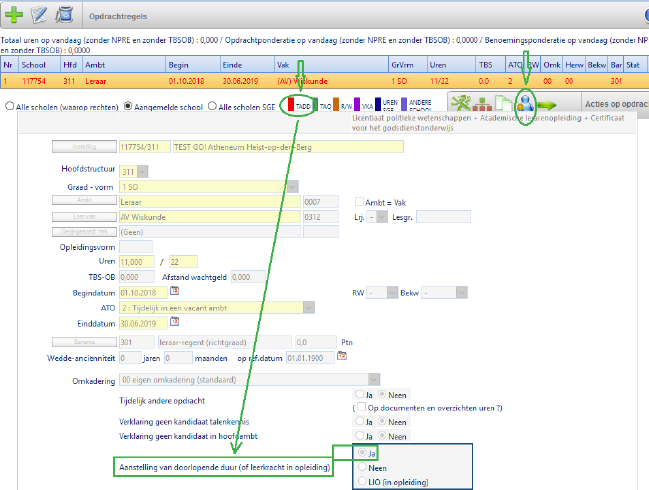Click the Begindatum field 01.10.2018
The image size is (649, 490).
click(143, 292)
